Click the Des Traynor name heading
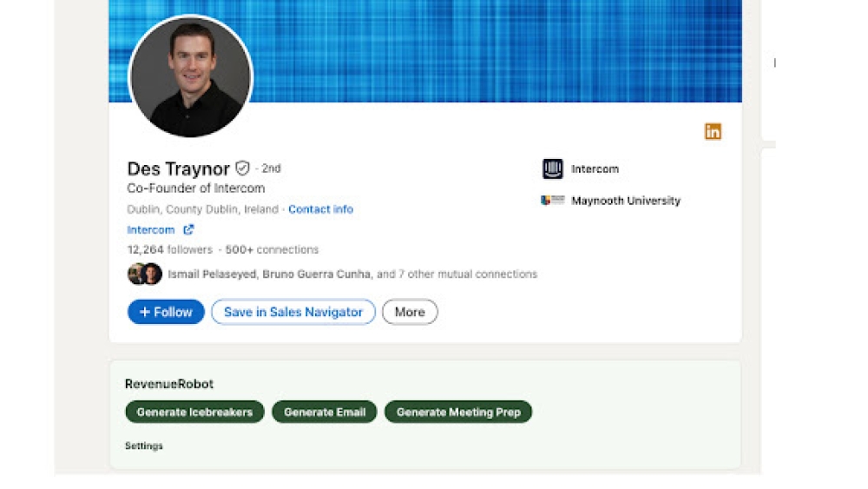This screenshot has height=489, width=868. tap(178, 169)
